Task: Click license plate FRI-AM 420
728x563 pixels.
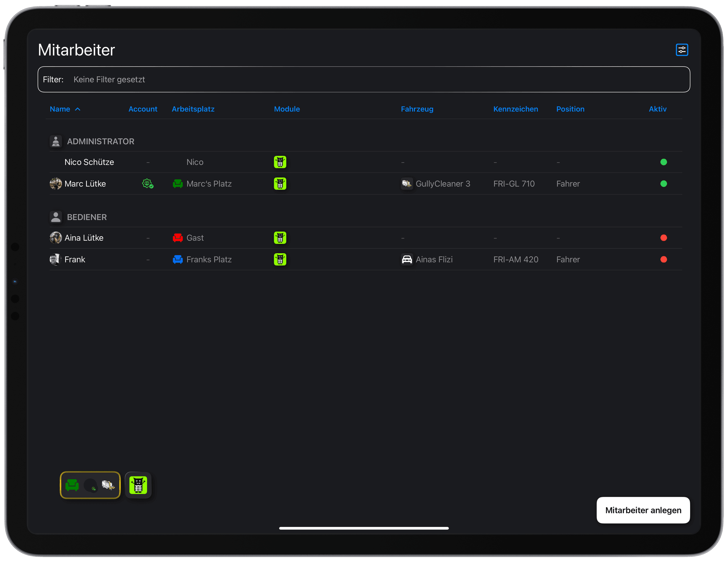Action: (x=516, y=259)
